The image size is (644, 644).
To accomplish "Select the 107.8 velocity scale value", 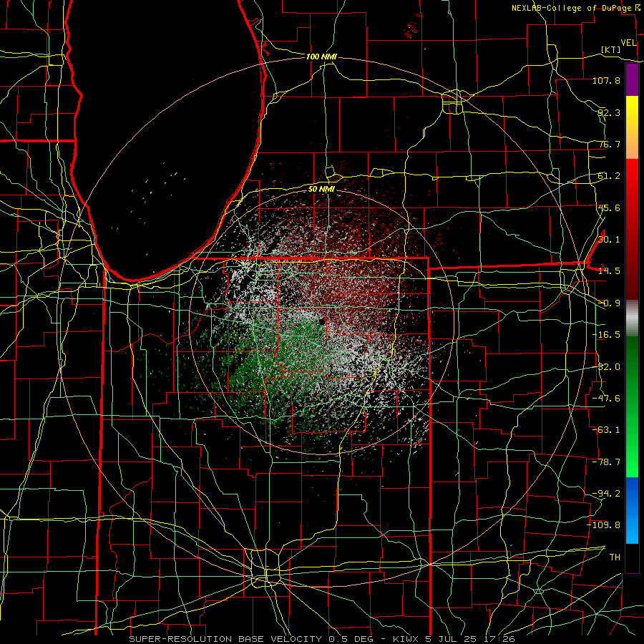I will pos(606,80).
